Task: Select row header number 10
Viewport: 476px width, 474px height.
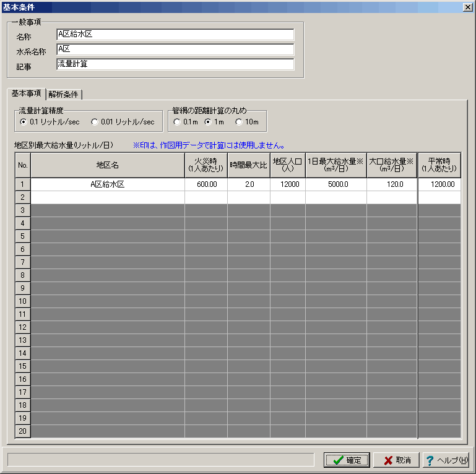Action: (23, 301)
